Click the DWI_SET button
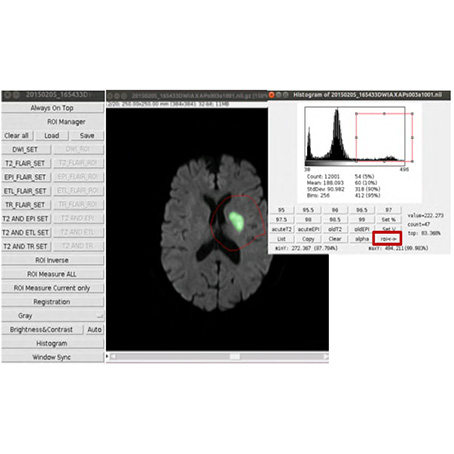The height and width of the screenshot is (454, 454). (26, 149)
